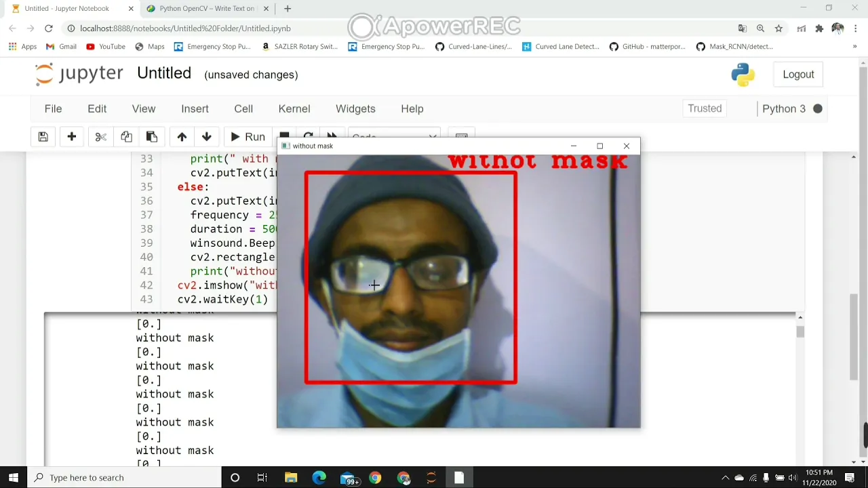Click the 'else:' line 35 in code
The height and width of the screenshot is (488, 868).
tap(193, 187)
